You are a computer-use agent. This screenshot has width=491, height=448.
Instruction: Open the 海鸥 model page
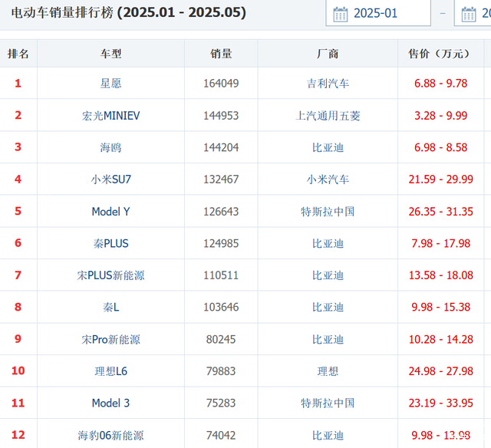(110, 147)
